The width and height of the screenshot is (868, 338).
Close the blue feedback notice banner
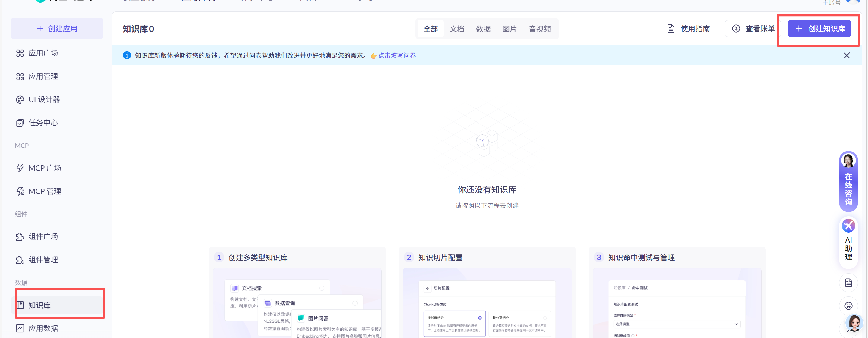[x=846, y=55]
